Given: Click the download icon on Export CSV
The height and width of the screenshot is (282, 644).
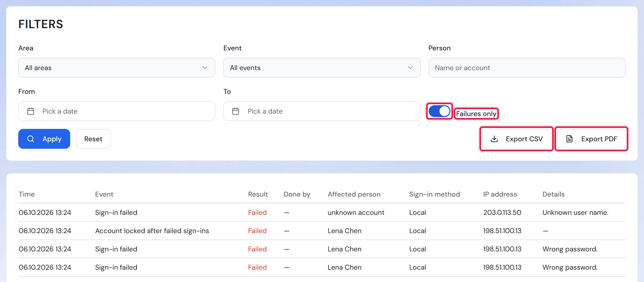Looking at the screenshot, I should (x=494, y=139).
